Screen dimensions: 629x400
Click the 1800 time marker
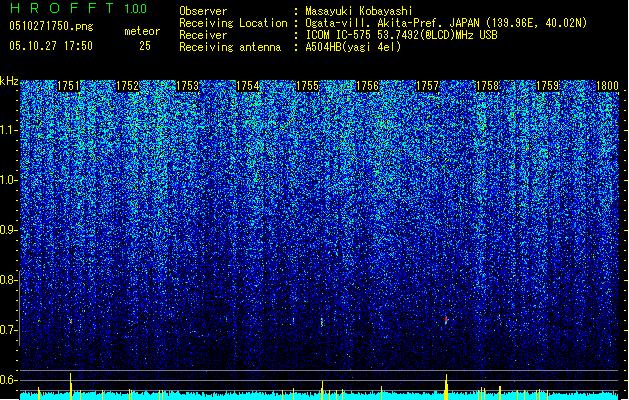(x=607, y=86)
